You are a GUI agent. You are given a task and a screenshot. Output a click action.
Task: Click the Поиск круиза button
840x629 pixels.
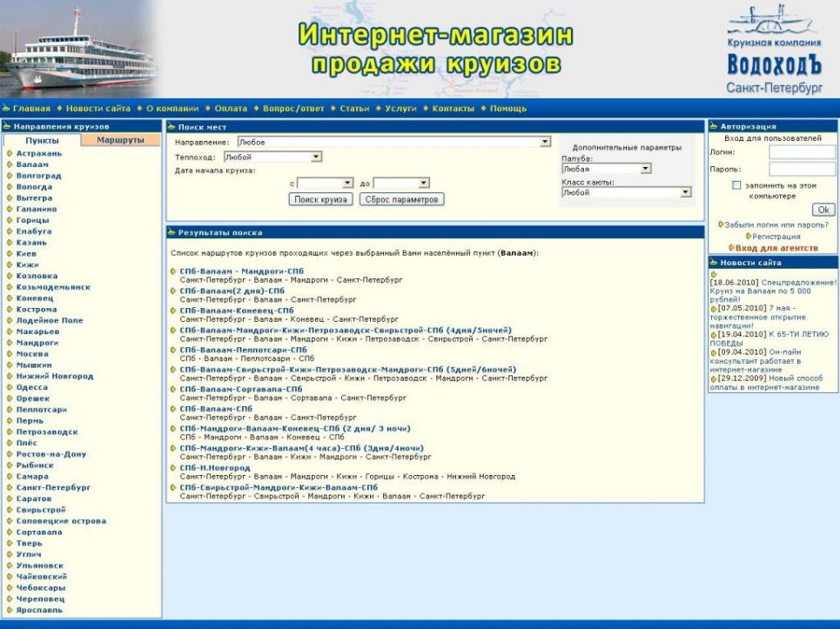click(x=321, y=200)
